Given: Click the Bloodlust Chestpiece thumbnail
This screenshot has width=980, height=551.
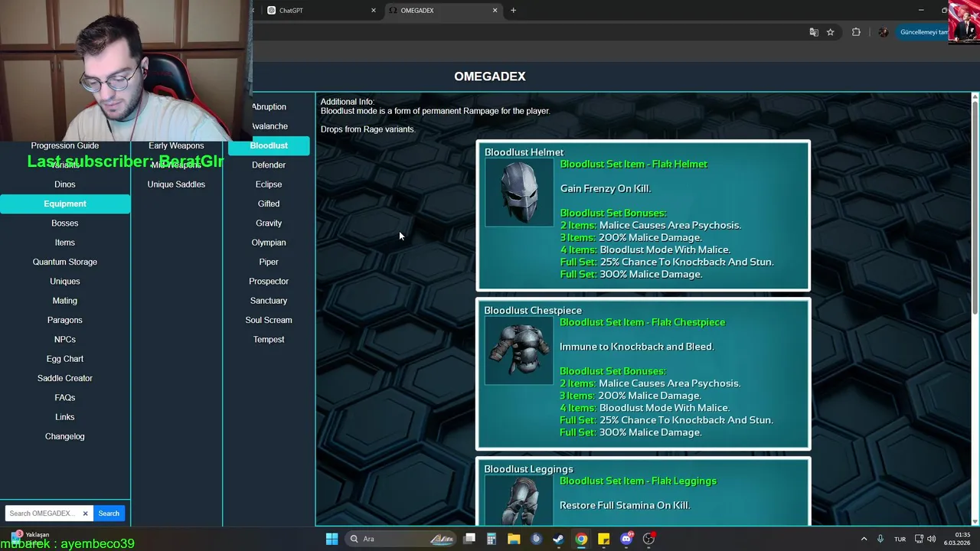Looking at the screenshot, I should (x=518, y=350).
